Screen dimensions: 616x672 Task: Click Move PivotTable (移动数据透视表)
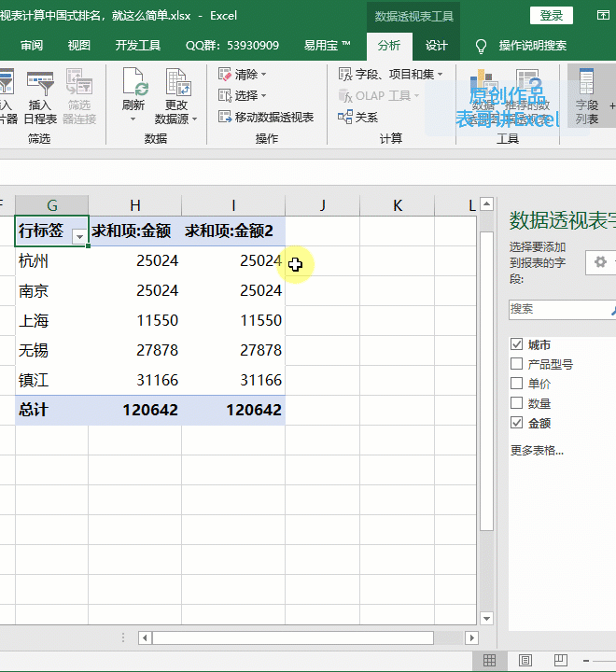[x=266, y=117]
